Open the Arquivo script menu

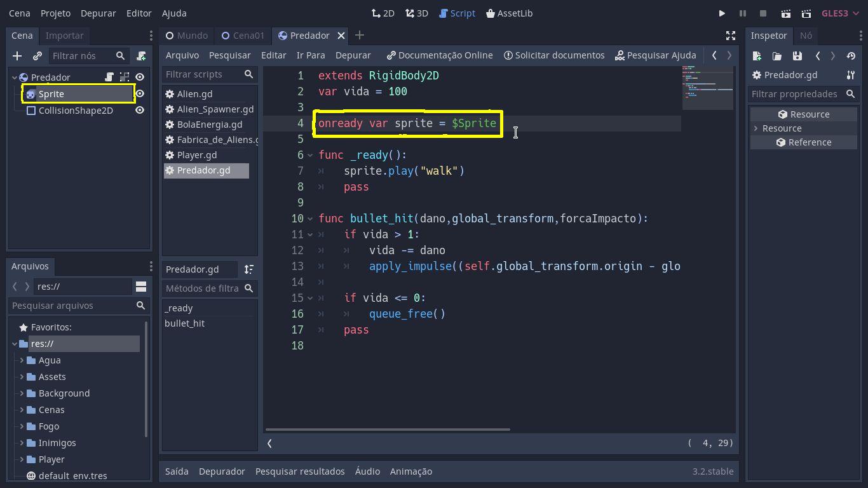(182, 55)
